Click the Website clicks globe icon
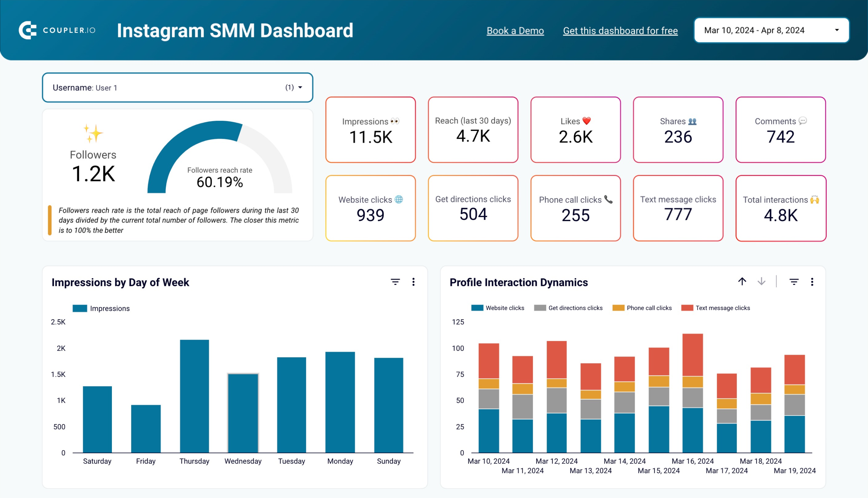The image size is (868, 498). pyautogui.click(x=399, y=199)
